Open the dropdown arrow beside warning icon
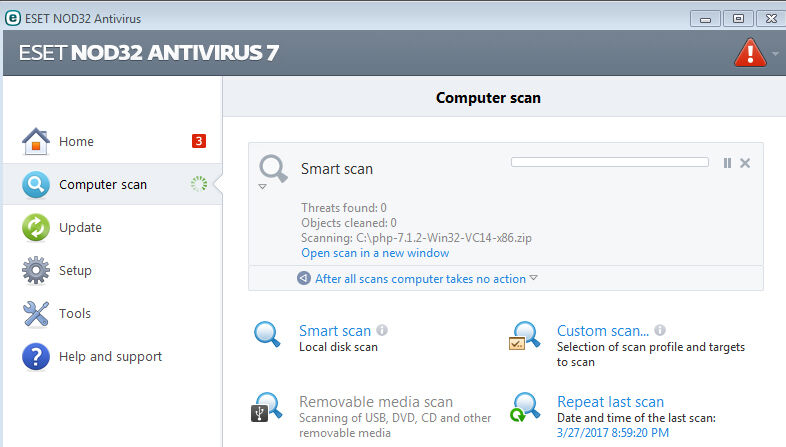 (x=775, y=54)
